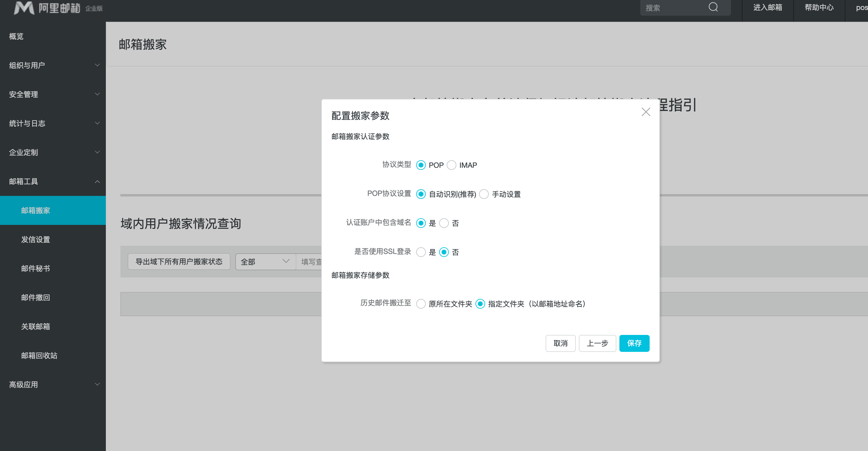Choose 手动设置 for POP protocol
Viewport: 868px width, 451px height.
point(484,194)
